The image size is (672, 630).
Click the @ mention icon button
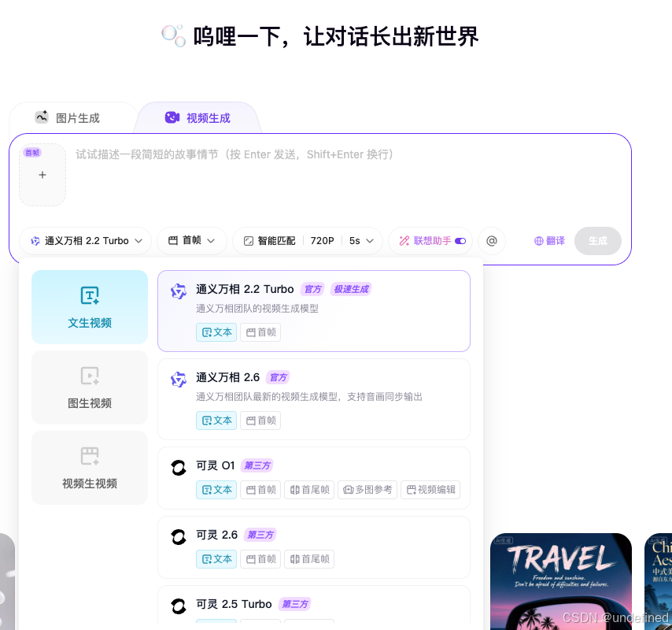[492, 241]
